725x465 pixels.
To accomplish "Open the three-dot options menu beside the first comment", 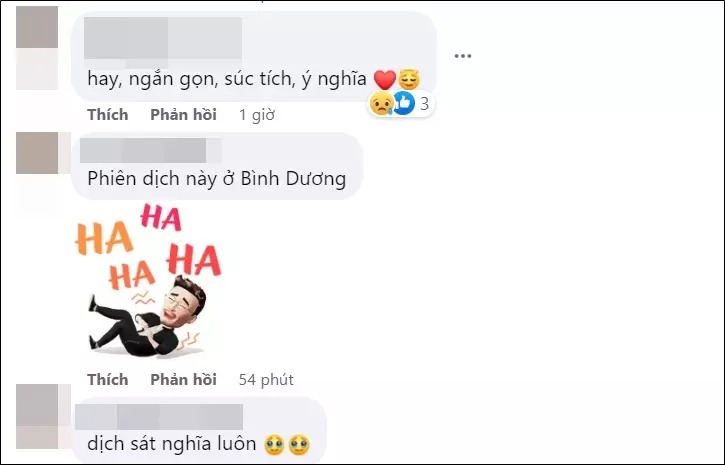I will tap(462, 56).
